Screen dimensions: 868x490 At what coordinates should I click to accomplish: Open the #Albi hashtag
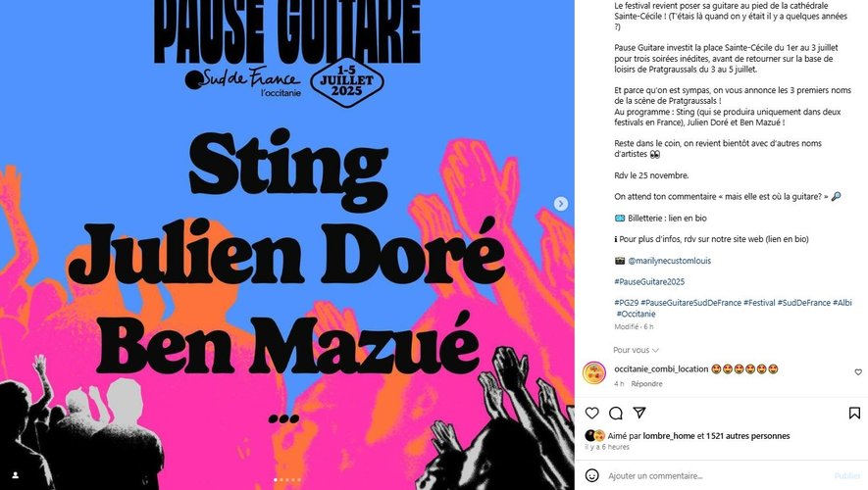tap(842, 303)
